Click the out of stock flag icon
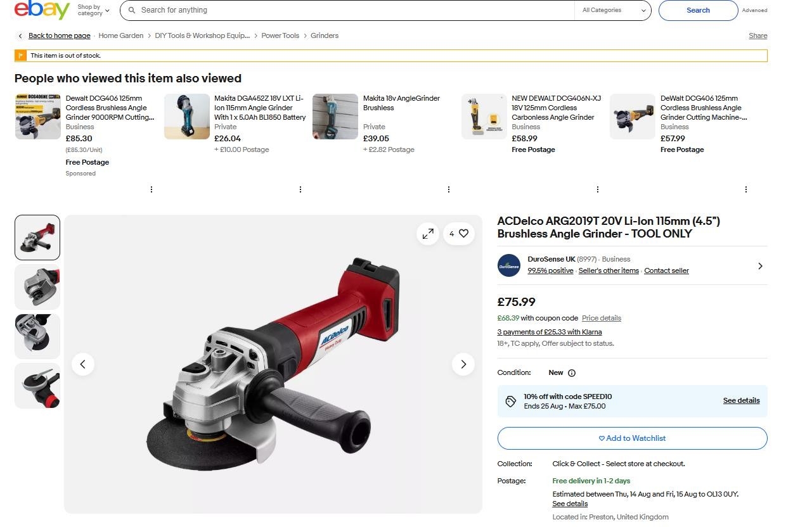Image resolution: width=812 pixels, height=527 pixels. [20, 56]
